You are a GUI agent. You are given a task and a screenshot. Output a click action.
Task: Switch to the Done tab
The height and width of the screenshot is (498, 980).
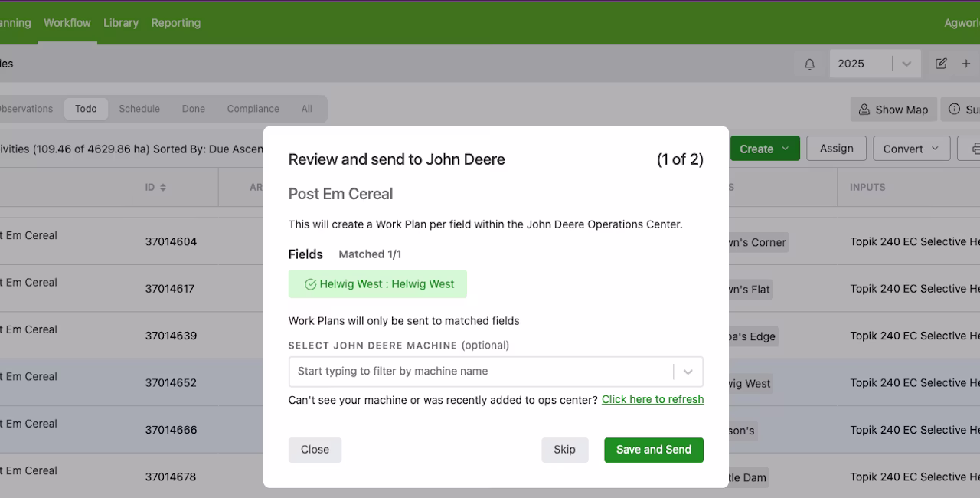[193, 109]
